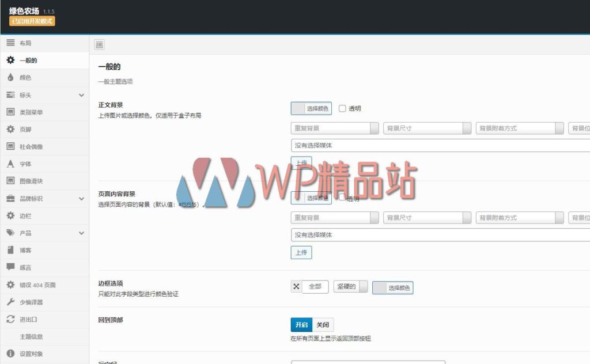Click the speech bubble icon for 感言
The height and width of the screenshot is (364, 590).
(x=10, y=267)
